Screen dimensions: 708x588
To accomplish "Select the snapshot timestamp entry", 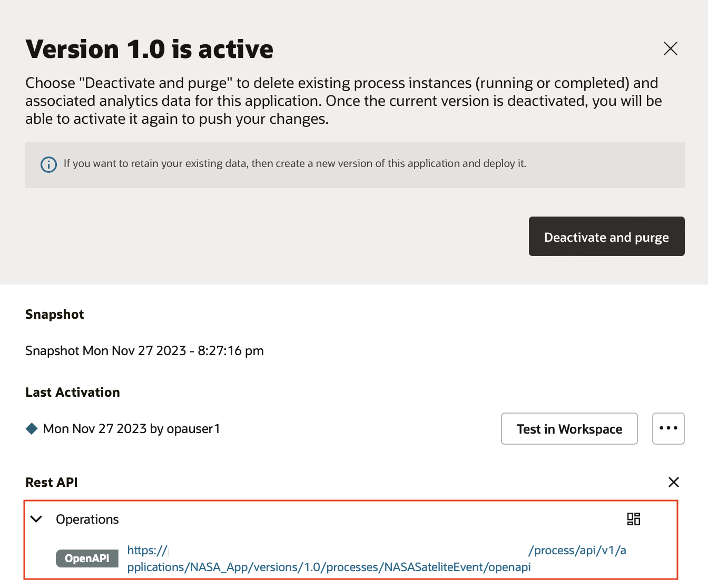I will coord(144,350).
